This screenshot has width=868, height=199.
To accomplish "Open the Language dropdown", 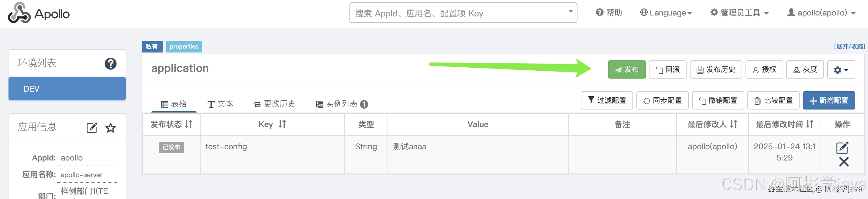I will coord(666,13).
